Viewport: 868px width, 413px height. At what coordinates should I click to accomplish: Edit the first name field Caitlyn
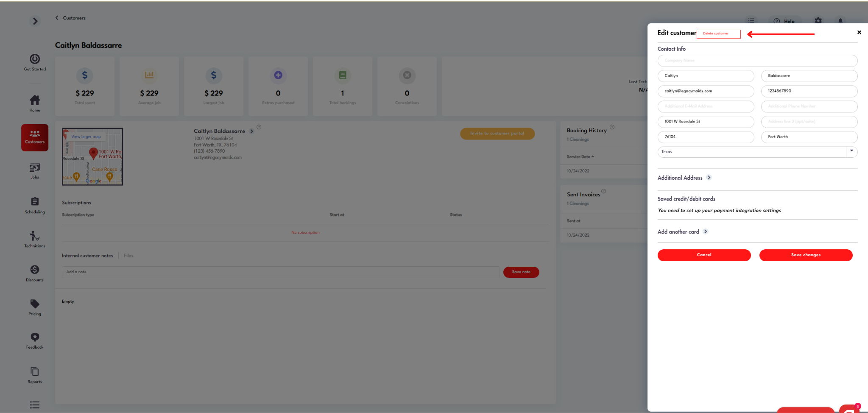click(x=706, y=76)
